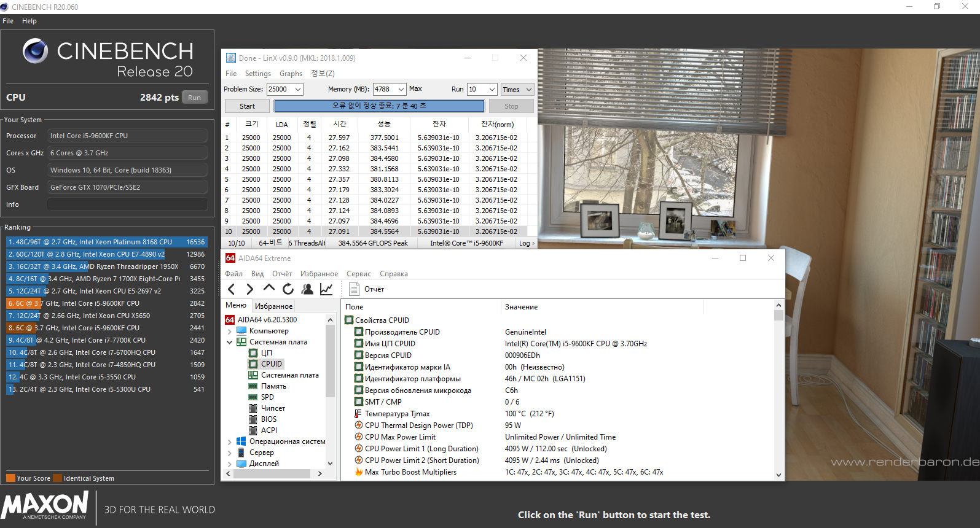Open the AIDA64 graph toolbar icon

(x=326, y=289)
